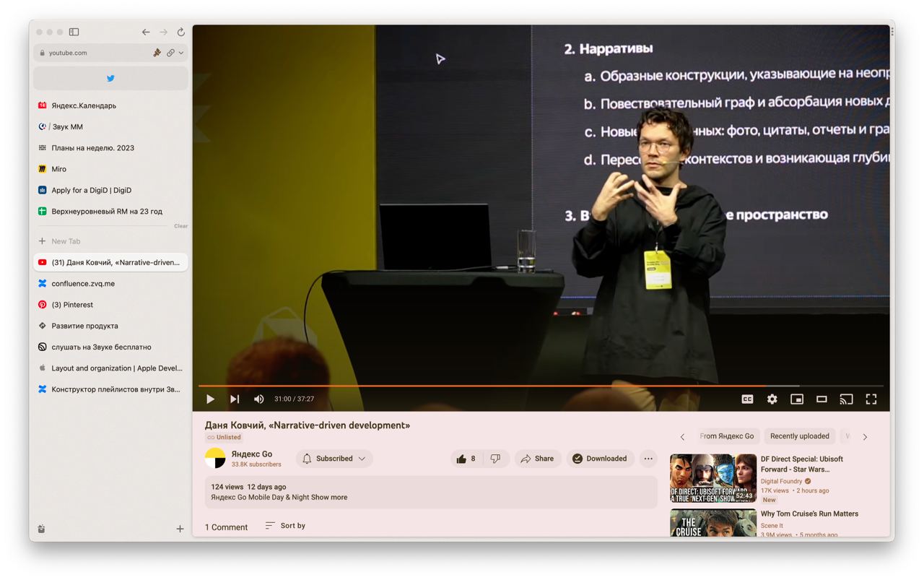Image resolution: width=924 pixels, height=580 pixels.
Task: Click the plus icon at sidebar bottom
Action: (180, 529)
